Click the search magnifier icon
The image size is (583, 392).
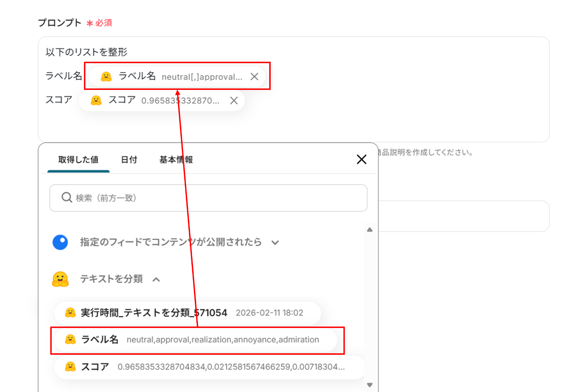(67, 197)
